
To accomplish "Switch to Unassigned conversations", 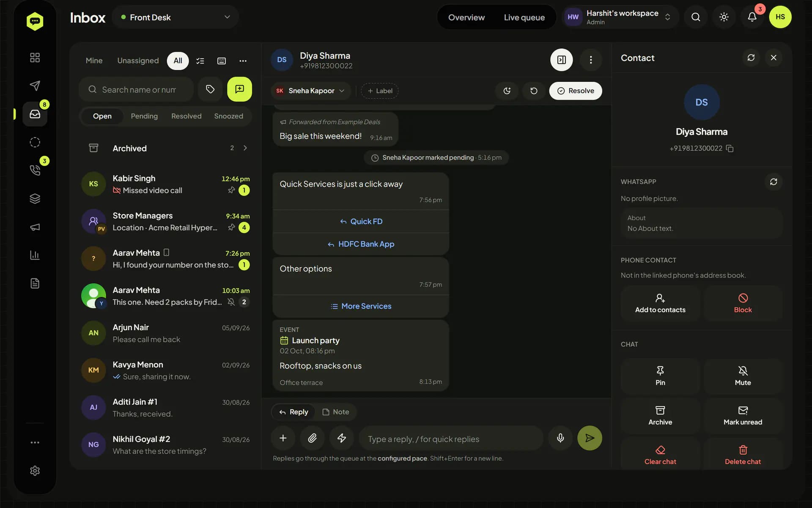I will (x=138, y=61).
